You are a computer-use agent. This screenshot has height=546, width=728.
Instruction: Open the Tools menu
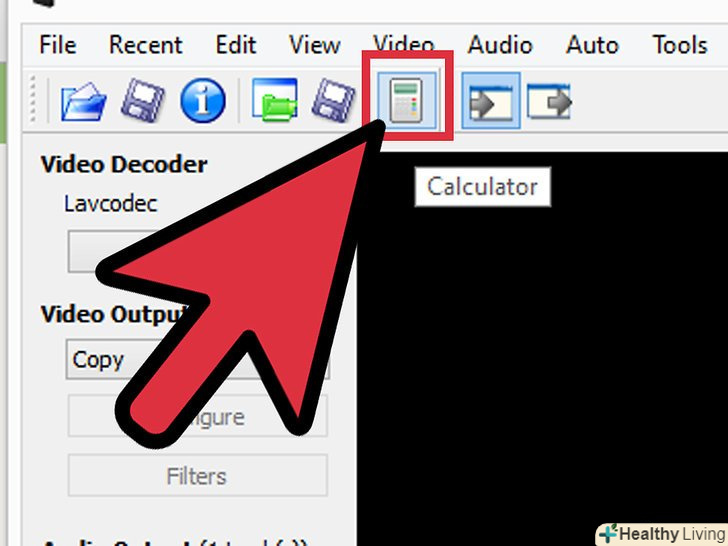point(680,45)
